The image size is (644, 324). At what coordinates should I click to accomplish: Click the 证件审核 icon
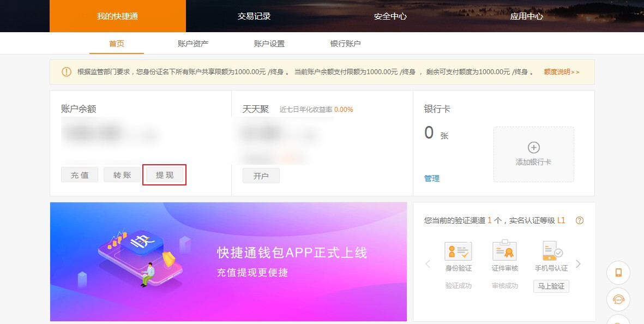[505, 250]
